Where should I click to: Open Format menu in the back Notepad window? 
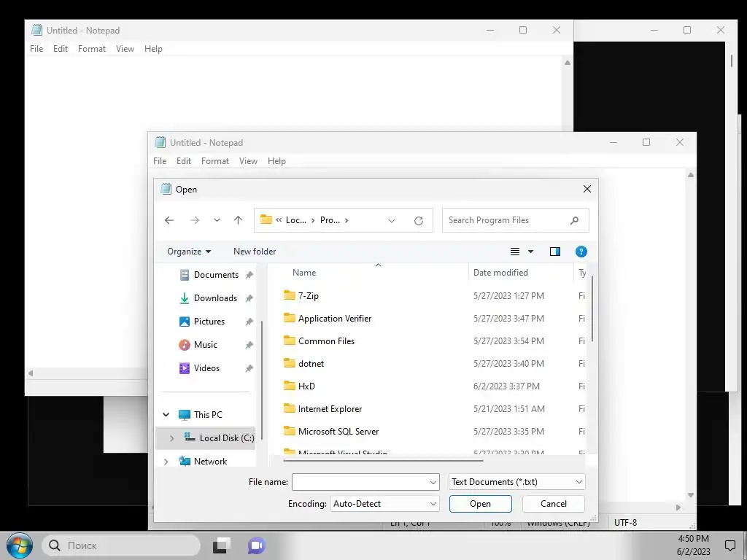[x=91, y=49]
